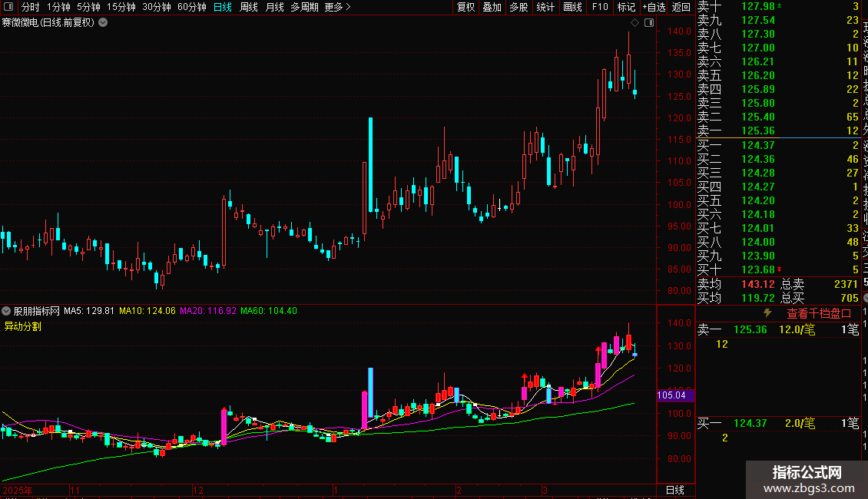Select the 卖五 row priced 126.20
This screenshot has height=499, width=868.
click(x=778, y=75)
